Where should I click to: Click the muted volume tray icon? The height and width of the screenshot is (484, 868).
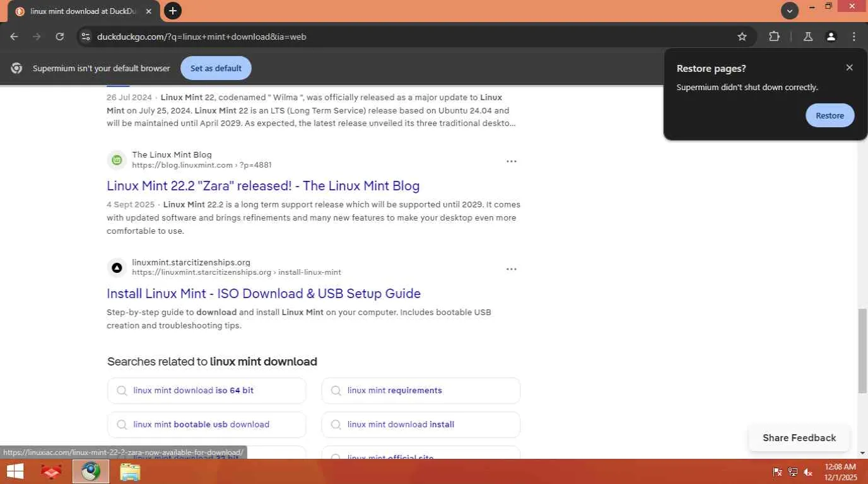click(x=808, y=472)
